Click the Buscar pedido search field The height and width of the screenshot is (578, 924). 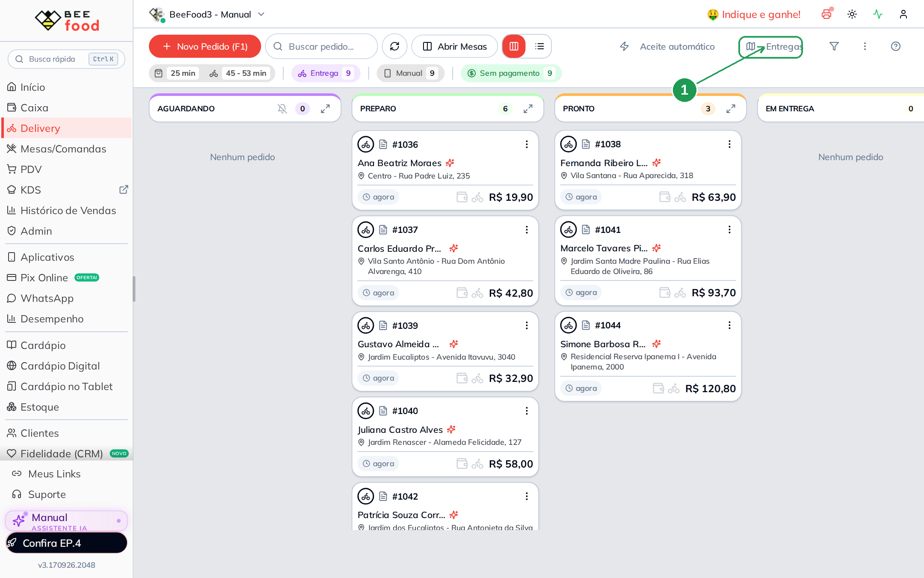pos(321,46)
